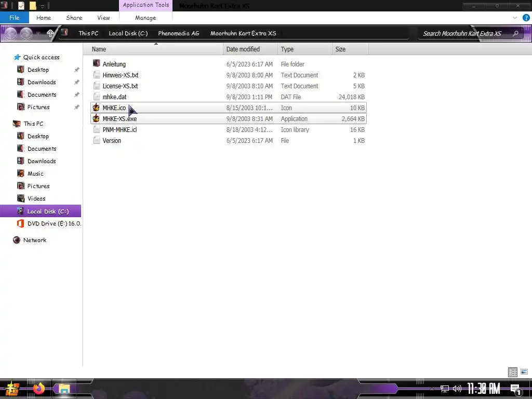Go up one folder level arrow

click(x=50, y=33)
